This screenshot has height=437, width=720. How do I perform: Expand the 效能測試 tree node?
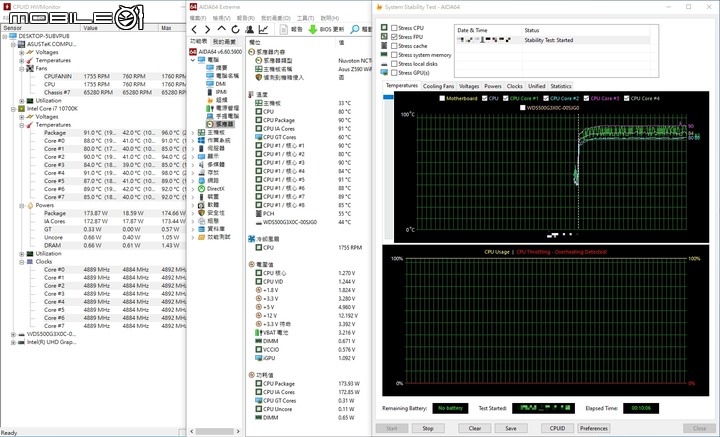pos(193,237)
